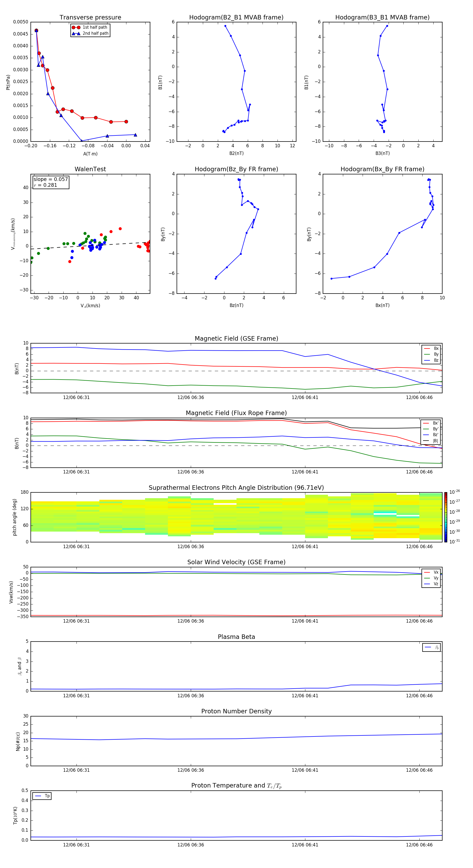Click the 'Hodogram(B2_B1 MVAB frame)' title
Screen dimensions: 473x868
(236, 18)
